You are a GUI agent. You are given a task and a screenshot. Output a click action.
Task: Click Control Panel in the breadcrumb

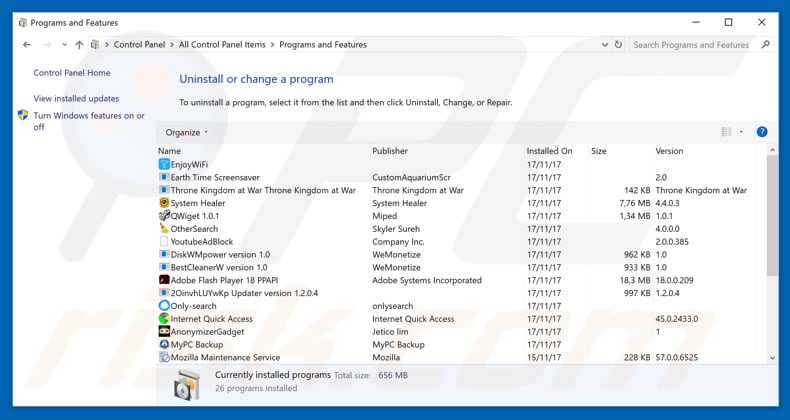(x=140, y=44)
